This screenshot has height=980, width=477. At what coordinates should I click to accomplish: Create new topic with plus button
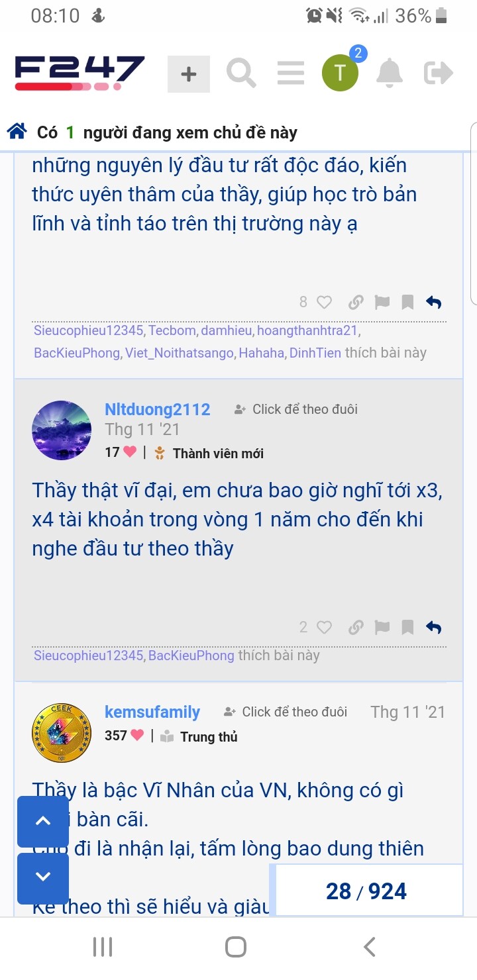click(x=189, y=73)
